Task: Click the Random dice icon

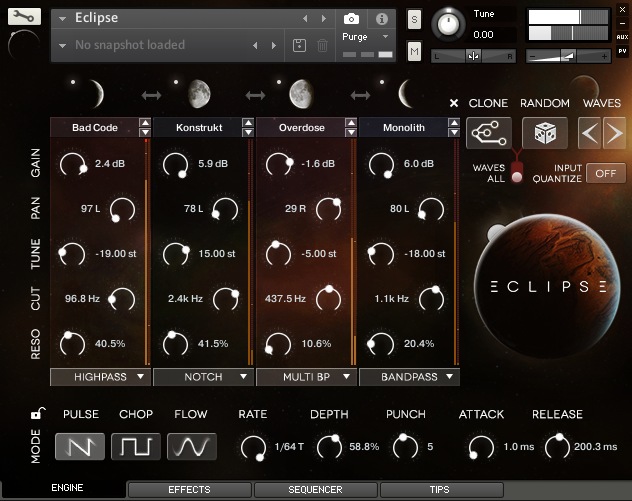Action: point(544,132)
